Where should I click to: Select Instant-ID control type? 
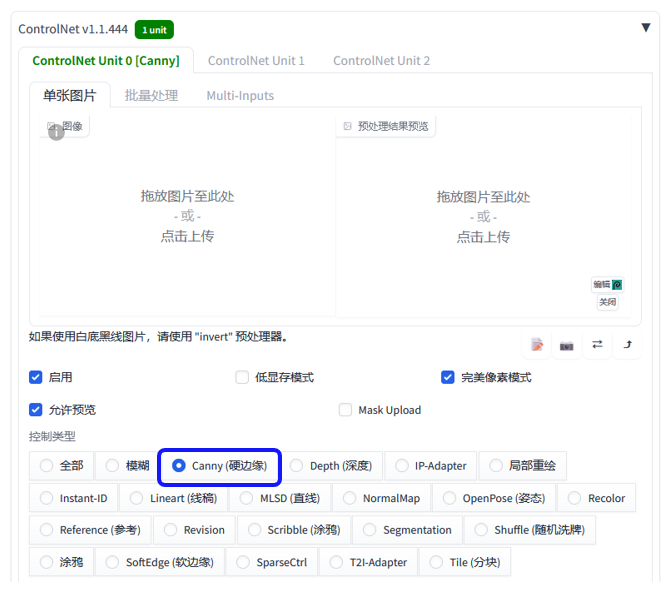(73, 498)
